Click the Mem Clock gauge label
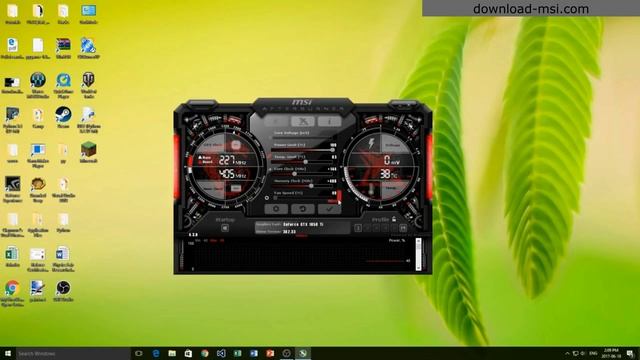 point(213,189)
